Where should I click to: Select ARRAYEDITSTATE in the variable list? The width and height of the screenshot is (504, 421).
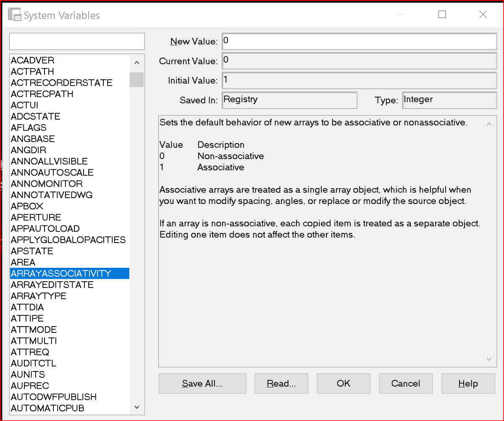pyautogui.click(x=52, y=285)
